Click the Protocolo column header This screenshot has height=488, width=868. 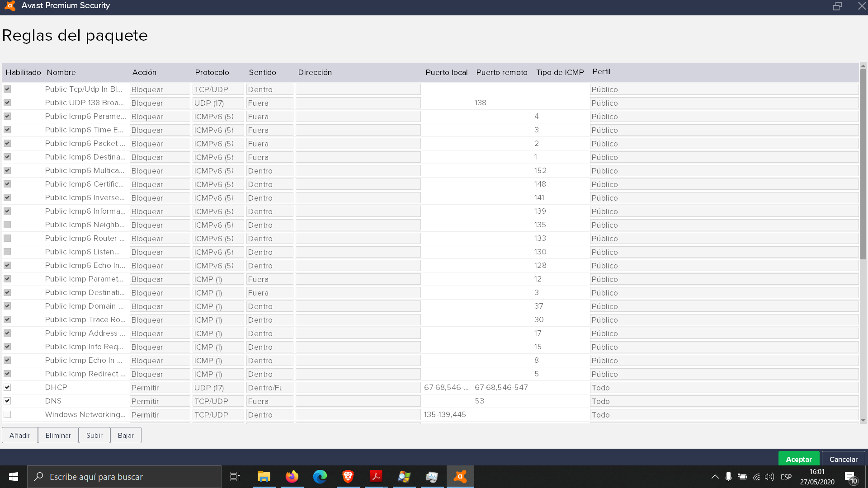click(x=212, y=72)
